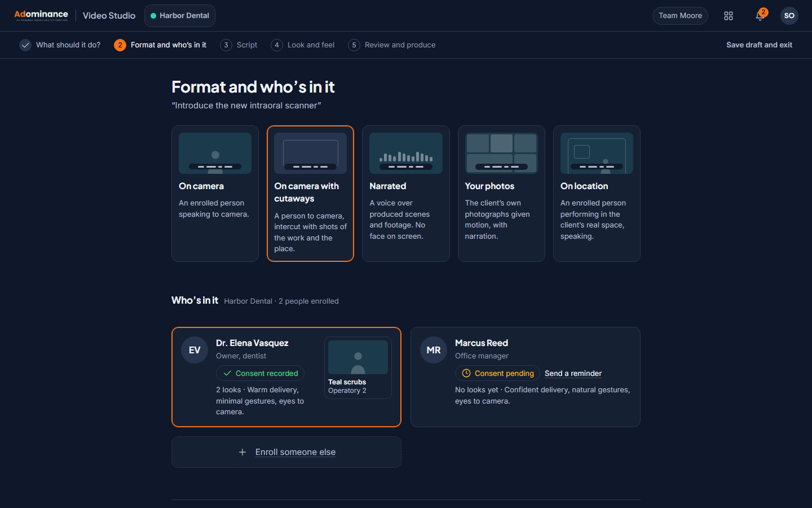
Task: Click the clock icon in Consent pending
Action: click(x=466, y=373)
